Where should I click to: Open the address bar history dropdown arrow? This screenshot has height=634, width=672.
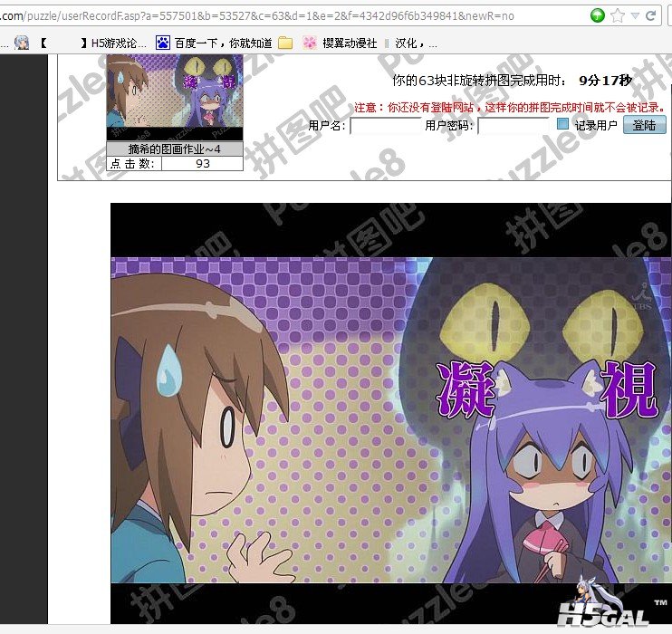(x=635, y=16)
